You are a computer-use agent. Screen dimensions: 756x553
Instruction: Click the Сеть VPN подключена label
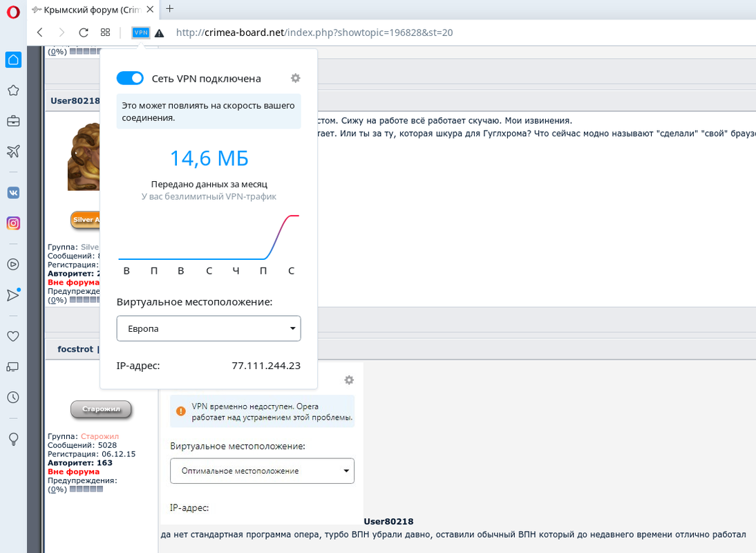pyautogui.click(x=207, y=79)
